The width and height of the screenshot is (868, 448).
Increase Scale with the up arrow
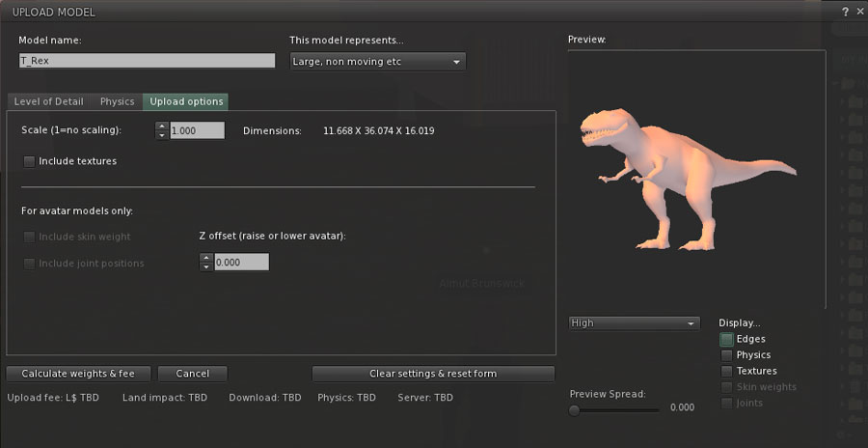tap(161, 126)
